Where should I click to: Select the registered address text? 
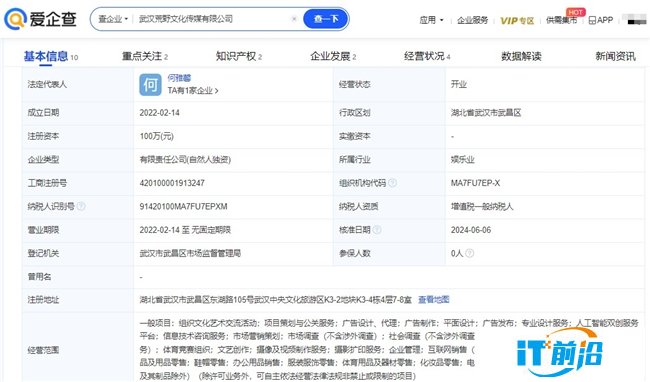click(276, 300)
